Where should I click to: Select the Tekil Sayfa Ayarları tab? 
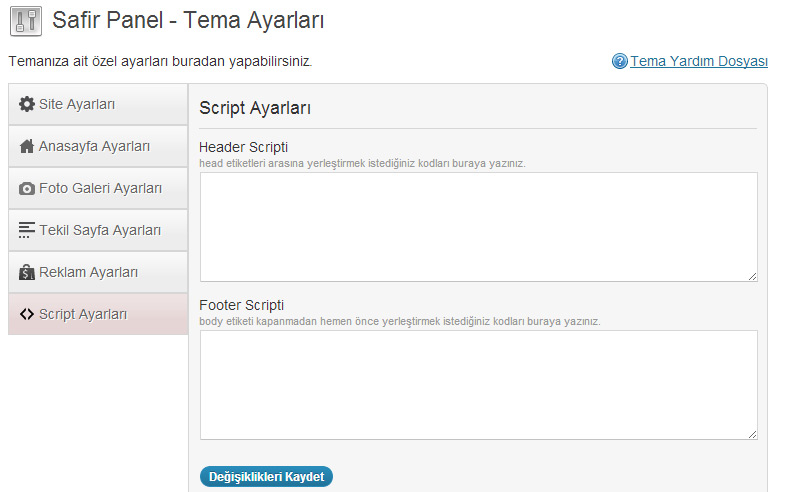tap(98, 230)
